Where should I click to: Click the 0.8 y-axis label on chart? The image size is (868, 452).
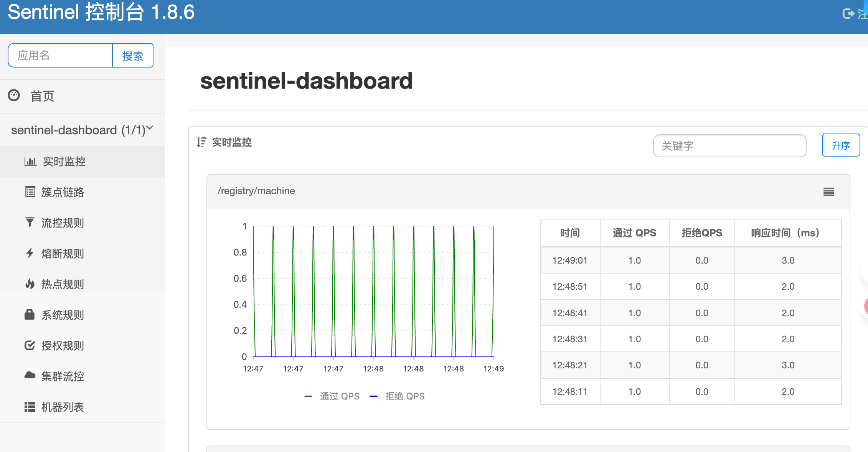click(x=240, y=252)
